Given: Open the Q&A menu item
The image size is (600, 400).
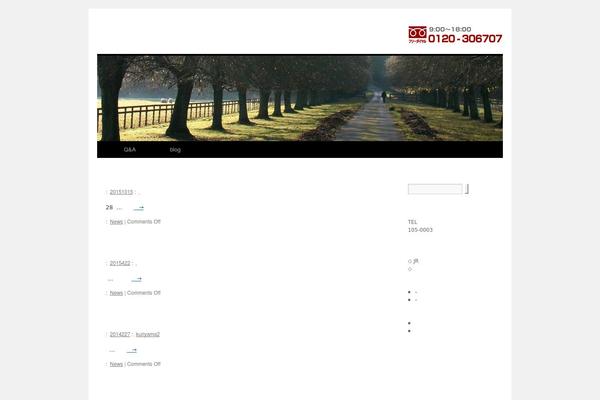Looking at the screenshot, I should (130, 150).
